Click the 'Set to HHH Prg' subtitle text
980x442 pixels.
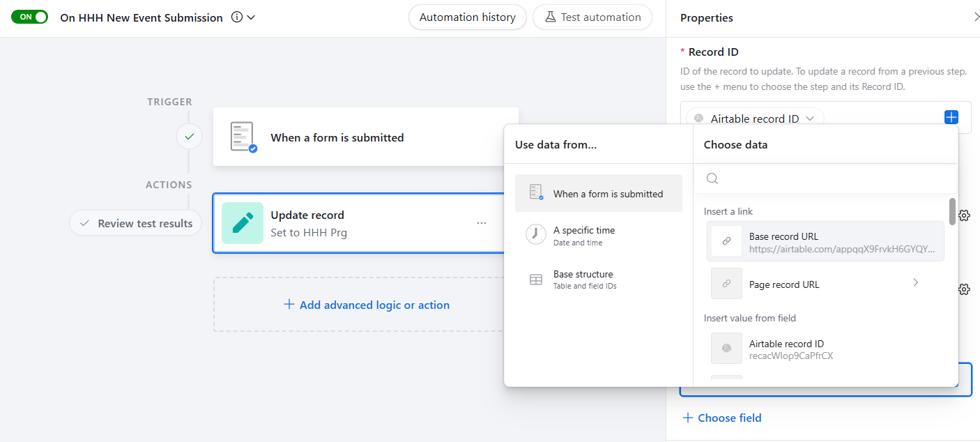point(309,232)
